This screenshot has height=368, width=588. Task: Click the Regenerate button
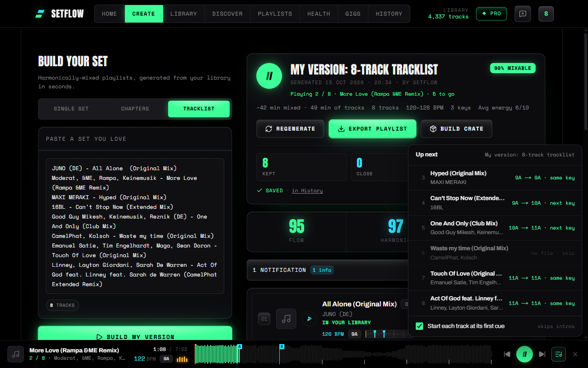(291, 129)
